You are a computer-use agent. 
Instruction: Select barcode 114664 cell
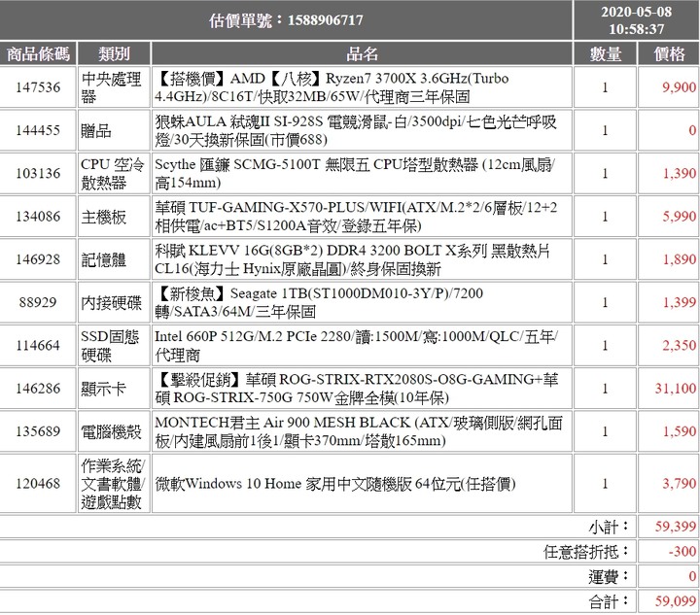38,345
